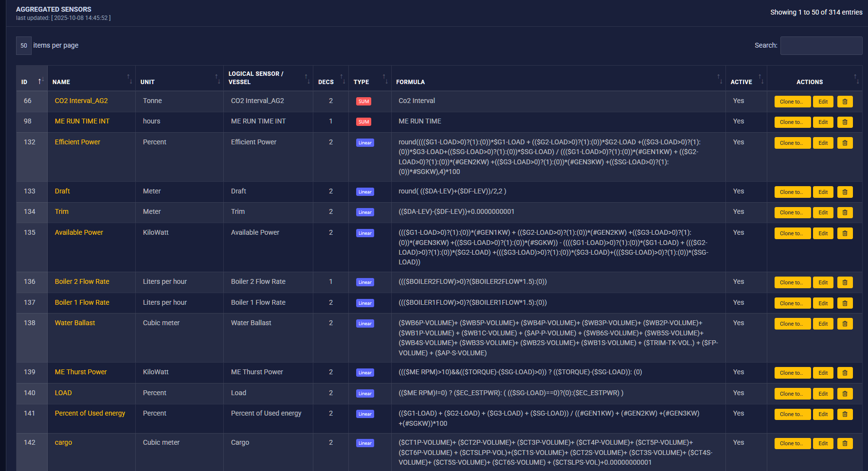Click trash icon for cargo row
868x471 pixels.
[845, 443]
